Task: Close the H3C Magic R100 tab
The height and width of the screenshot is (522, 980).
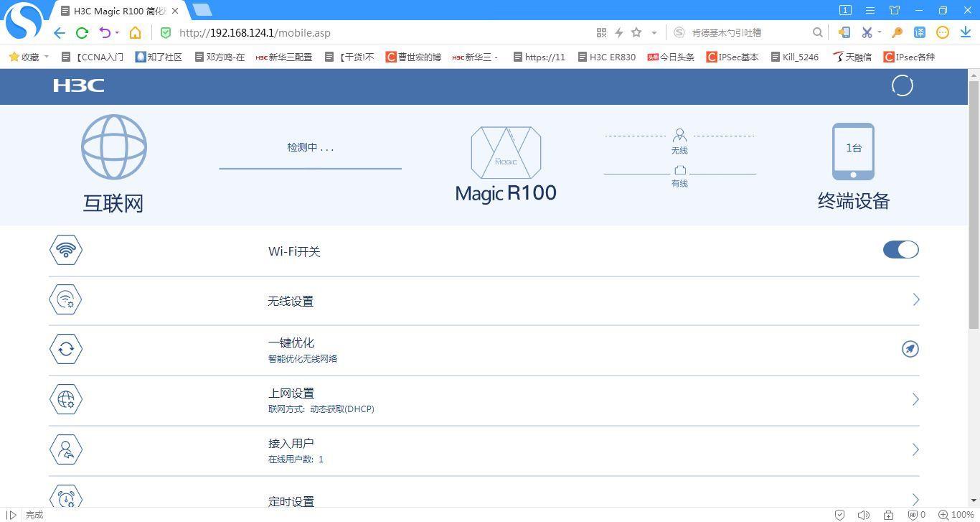Action: (x=175, y=11)
